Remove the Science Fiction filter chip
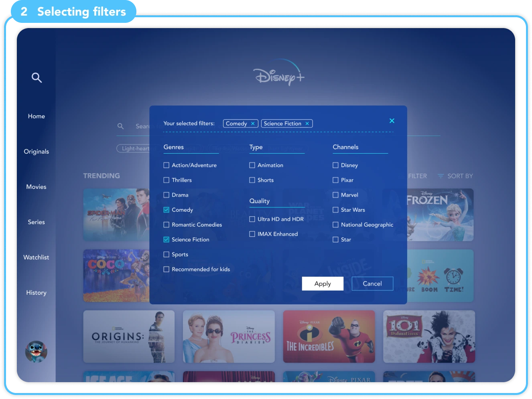This screenshot has height=399, width=532. pos(307,124)
